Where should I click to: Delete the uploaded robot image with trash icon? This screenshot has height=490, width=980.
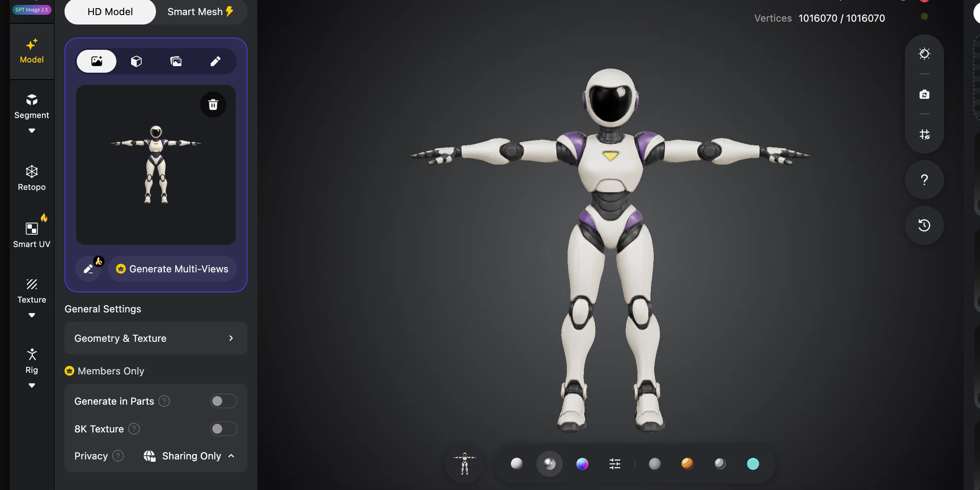tap(213, 105)
